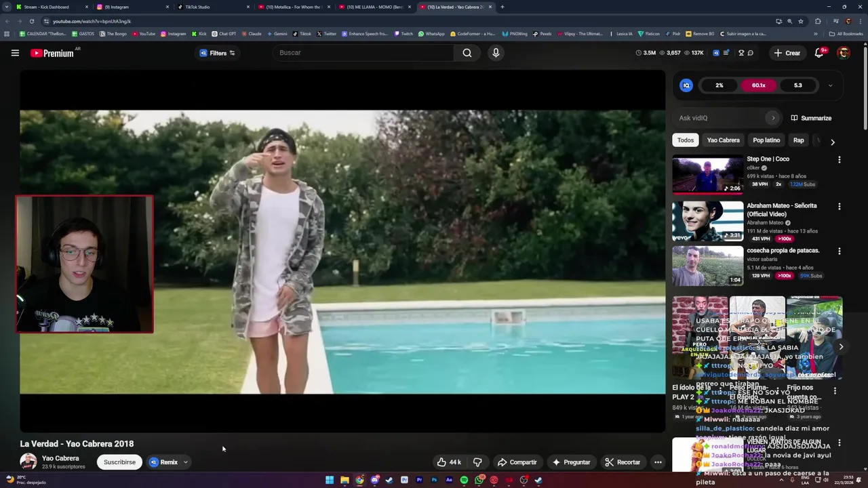Submit the Ask vidIQ arrow button

coord(772,118)
